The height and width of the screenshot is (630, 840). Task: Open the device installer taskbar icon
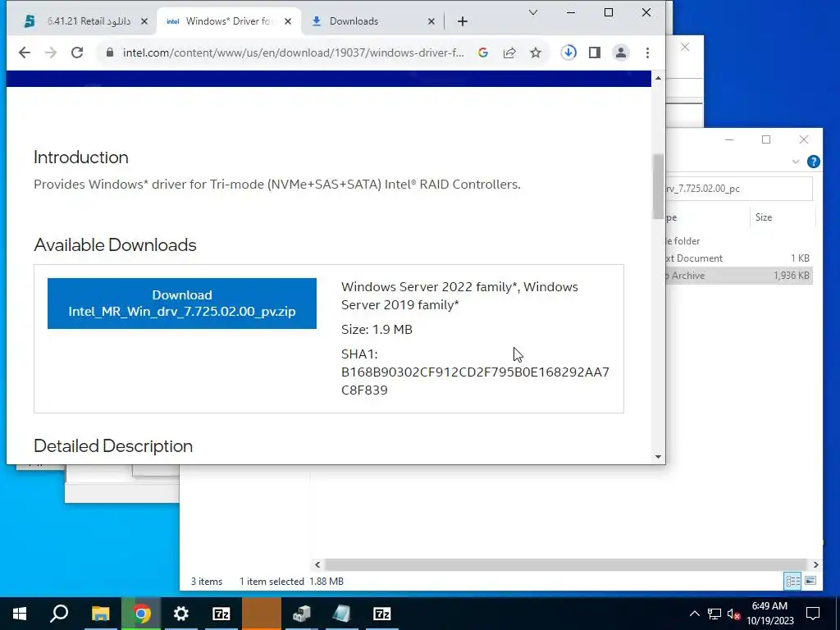(x=302, y=614)
